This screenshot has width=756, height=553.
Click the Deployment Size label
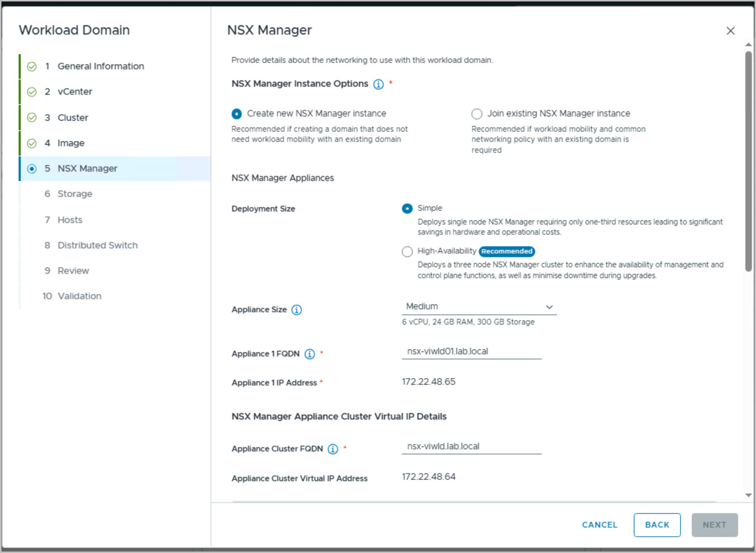pyautogui.click(x=263, y=209)
